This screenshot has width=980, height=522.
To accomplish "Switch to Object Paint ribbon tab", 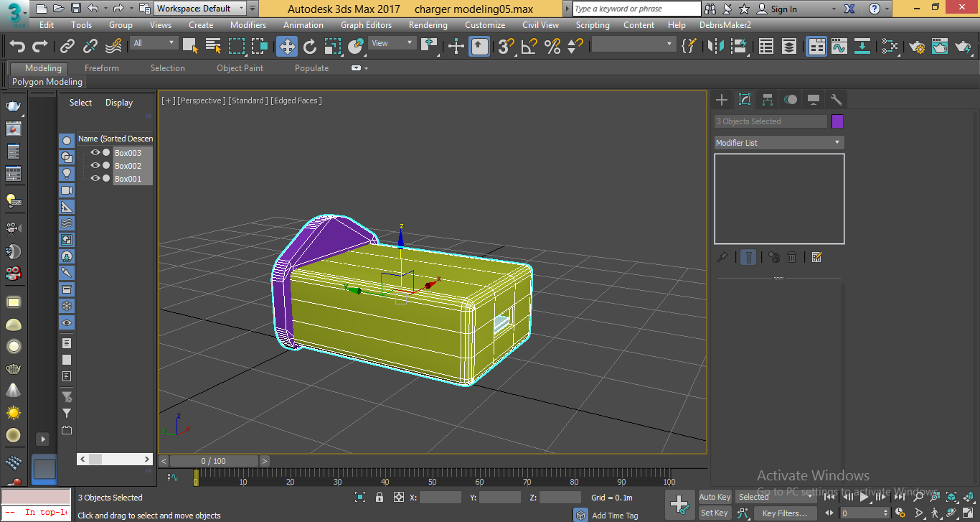I will pyautogui.click(x=240, y=68).
